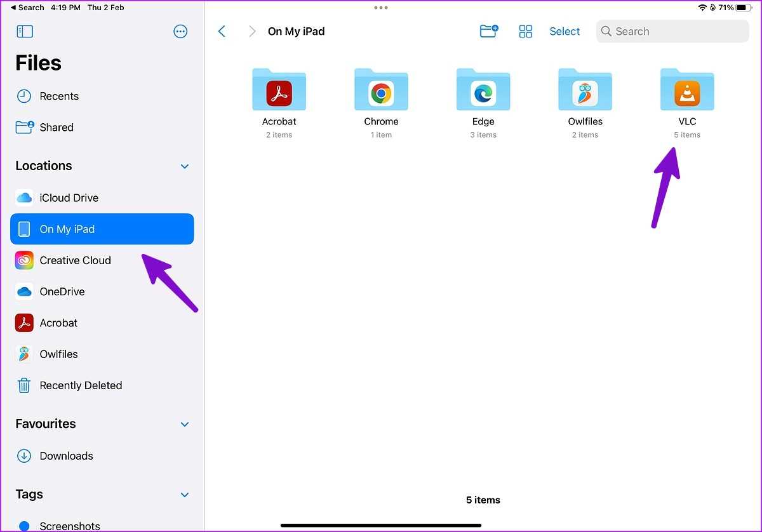
Task: Open Recently Deleted location
Action: (80, 385)
